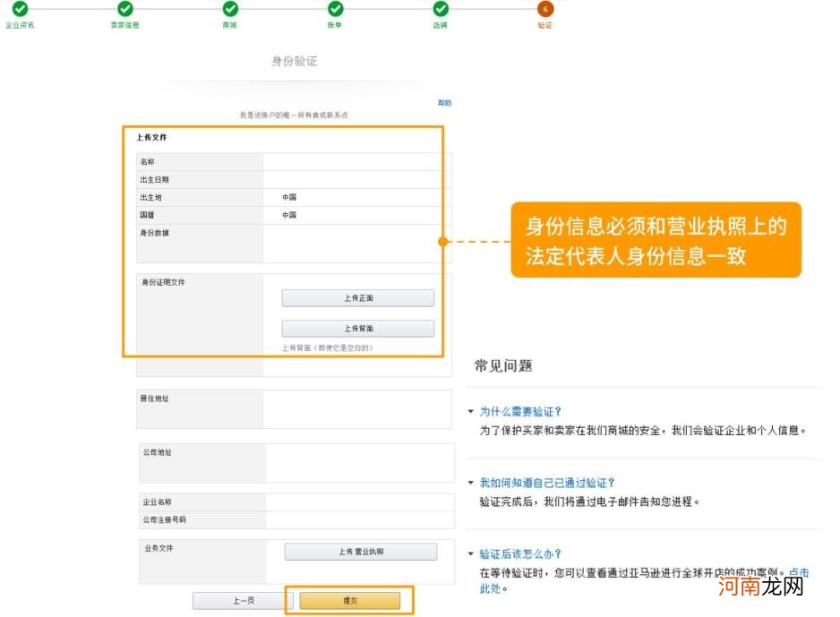Click the 点击此处 success stories link
The image size is (840, 617).
point(800,572)
